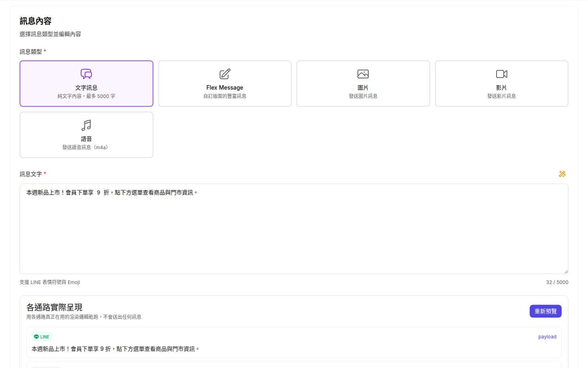Viewport: 588px width, 368px height.
Task: Click the LINE preview message text
Action: click(x=116, y=349)
